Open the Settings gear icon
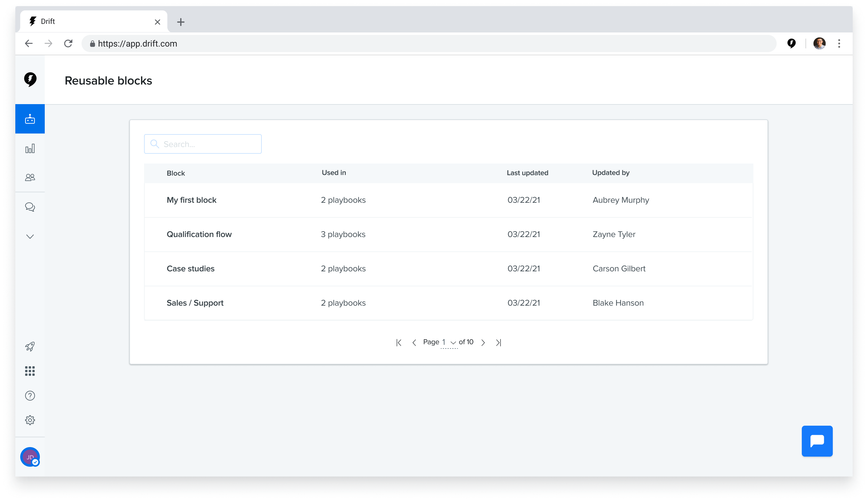This screenshot has width=868, height=501. point(30,420)
